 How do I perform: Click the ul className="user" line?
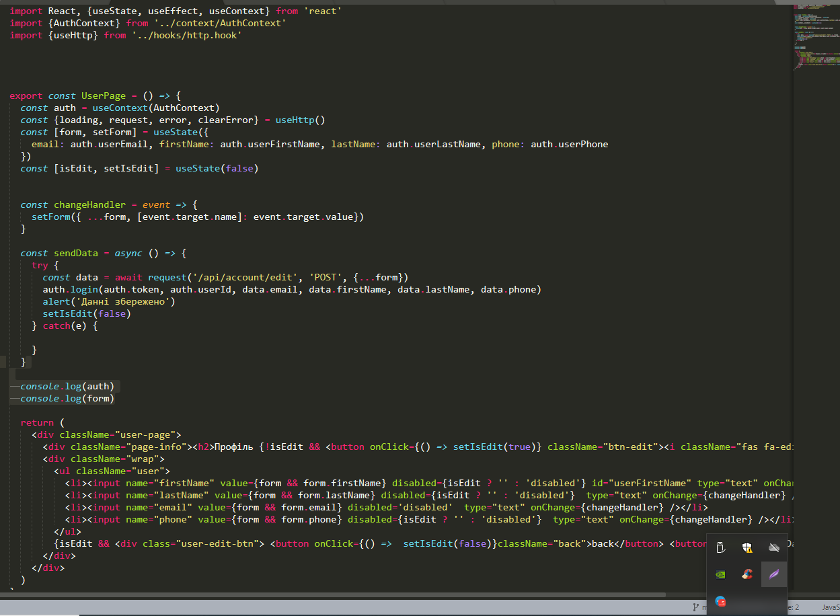click(112, 471)
